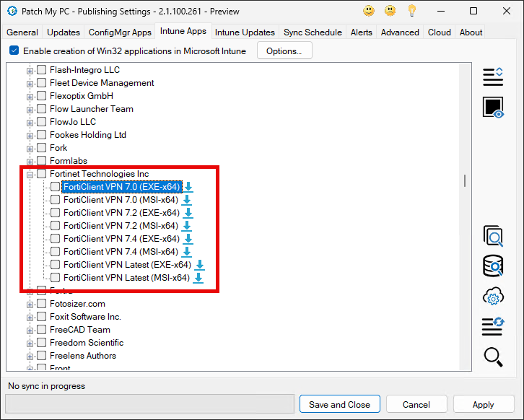524x420 pixels.
Task: Click the download arrow beside FortiClient VPN 7.2 (MSI-x64)
Action: (x=188, y=226)
